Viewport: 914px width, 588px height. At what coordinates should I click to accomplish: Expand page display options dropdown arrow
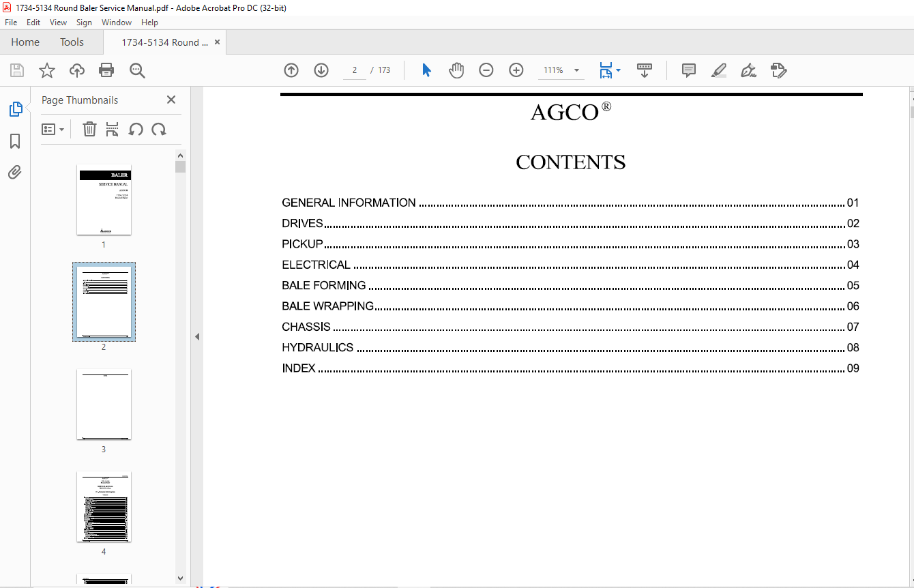click(x=618, y=70)
